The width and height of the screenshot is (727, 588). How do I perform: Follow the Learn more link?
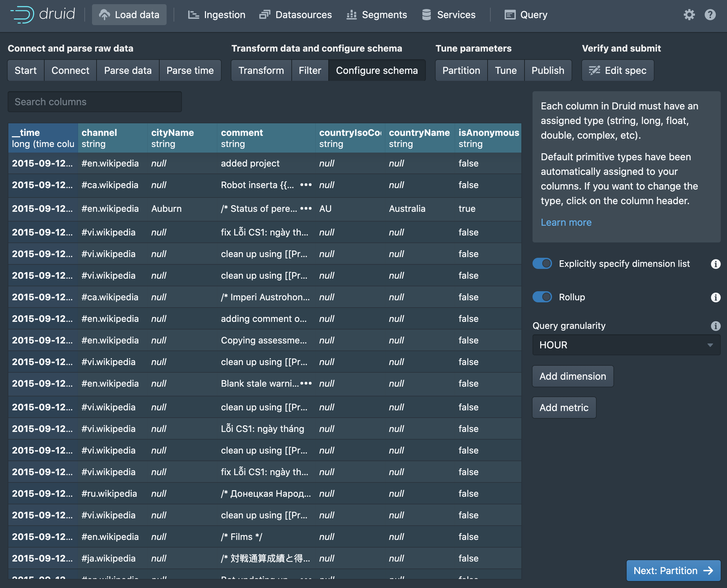(x=566, y=222)
